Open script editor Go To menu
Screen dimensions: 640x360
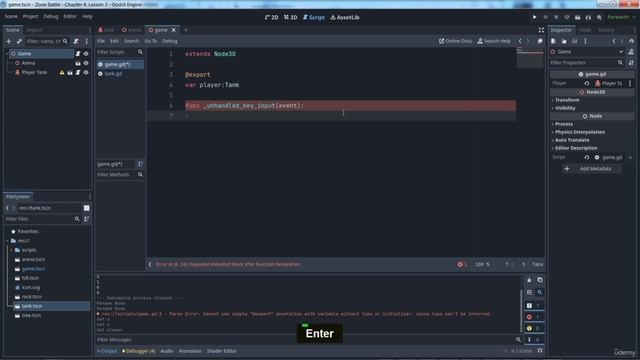(151, 41)
